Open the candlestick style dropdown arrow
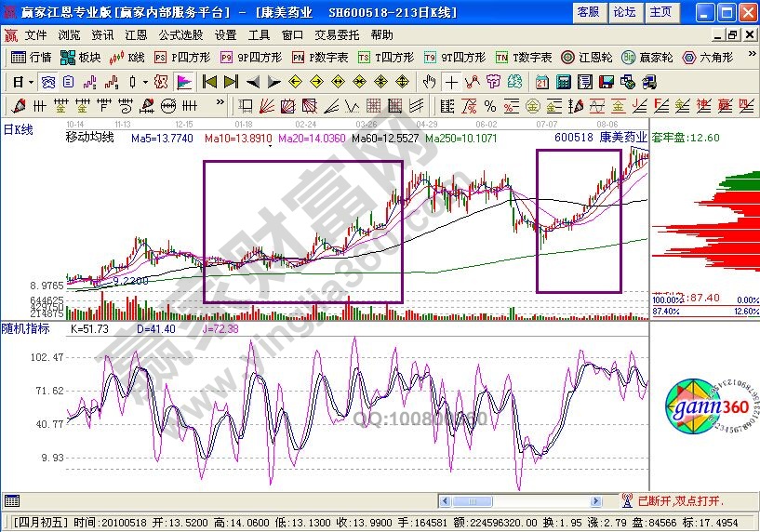Viewport: 760px width, 532px height. (x=145, y=81)
